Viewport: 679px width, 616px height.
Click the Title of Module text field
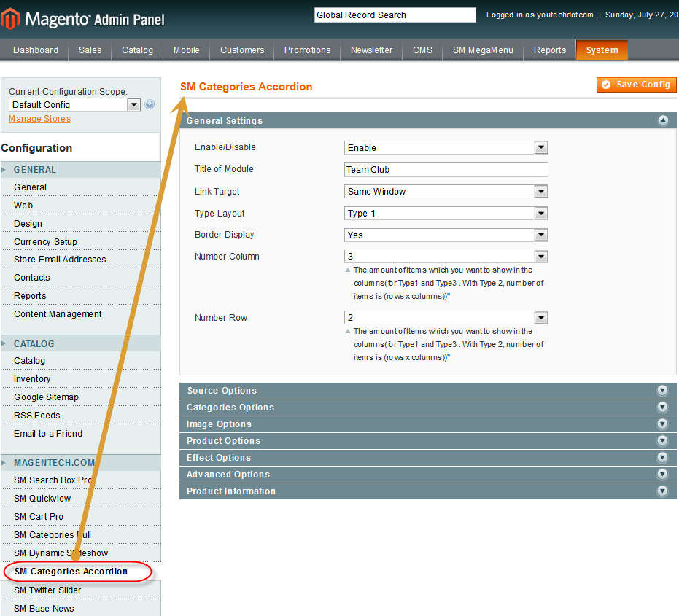click(446, 170)
